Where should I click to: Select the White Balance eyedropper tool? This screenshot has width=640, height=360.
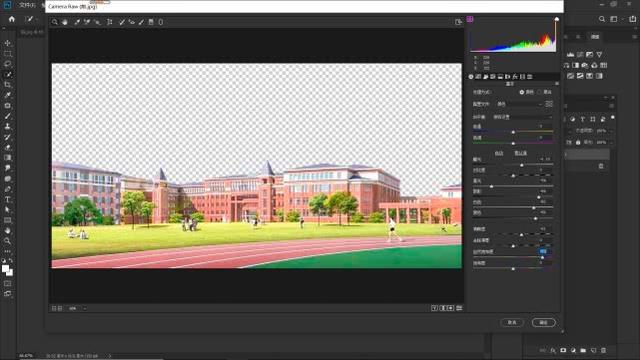tap(77, 22)
